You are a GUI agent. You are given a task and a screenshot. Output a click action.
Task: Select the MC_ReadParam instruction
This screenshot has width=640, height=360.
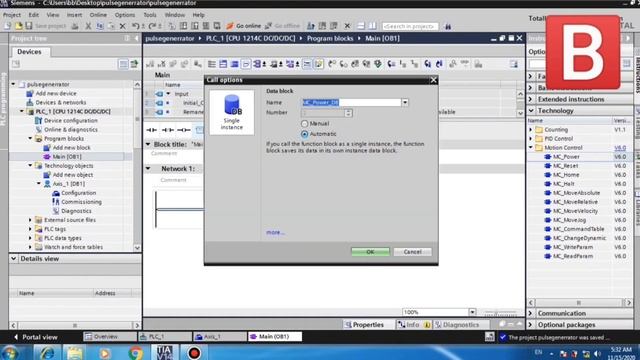coord(573,256)
